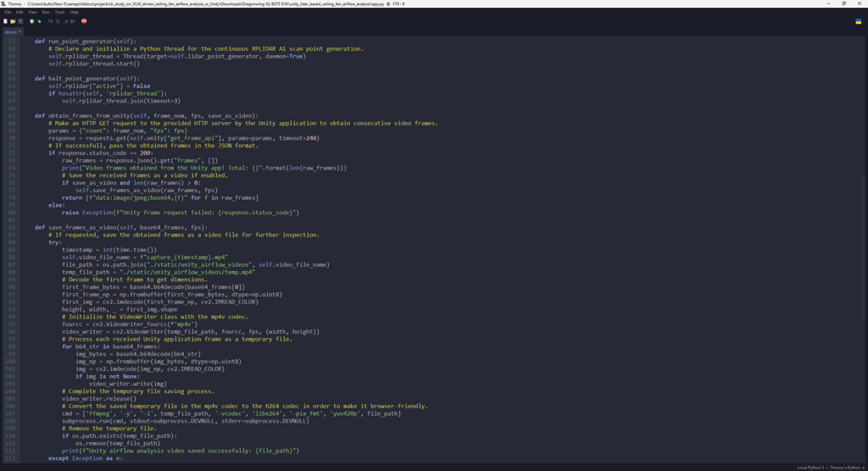Click the Step into debug icon

point(58,21)
